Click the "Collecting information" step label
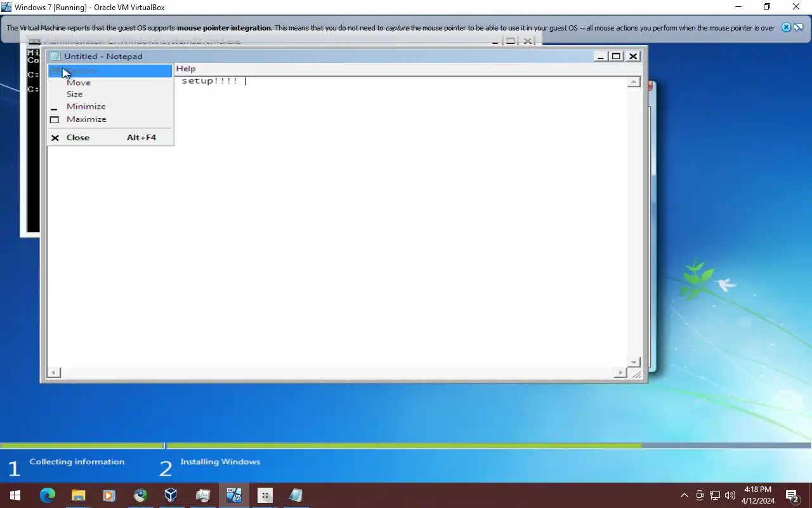Screen dimensions: 812x508 (77, 462)
